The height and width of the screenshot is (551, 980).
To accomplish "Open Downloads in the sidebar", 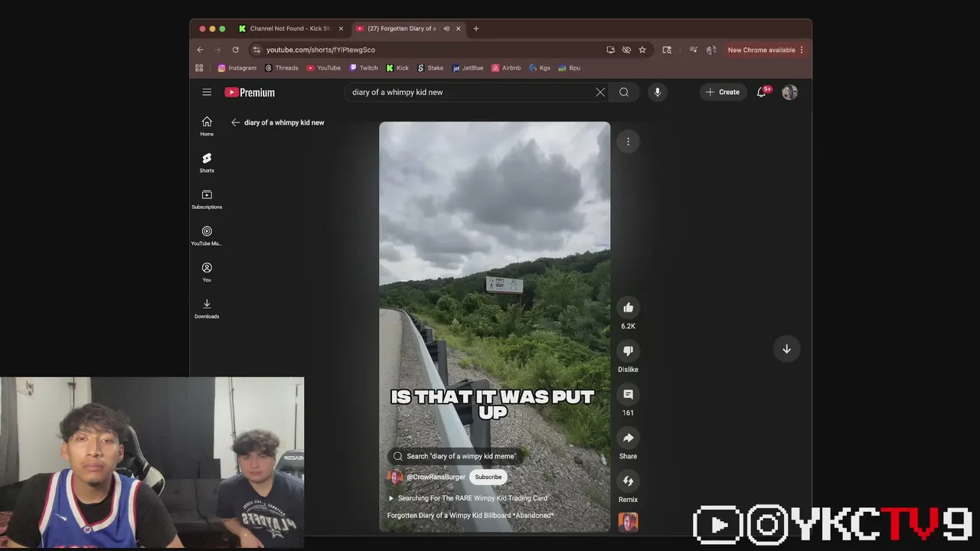I will click(x=207, y=309).
